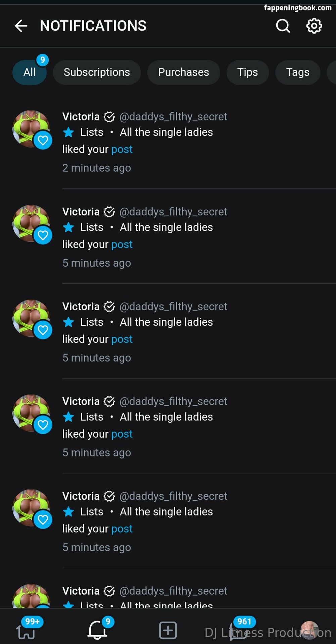The height and width of the screenshot is (644, 336).
Task: Open messages icon with 961 badge
Action: [239, 631]
